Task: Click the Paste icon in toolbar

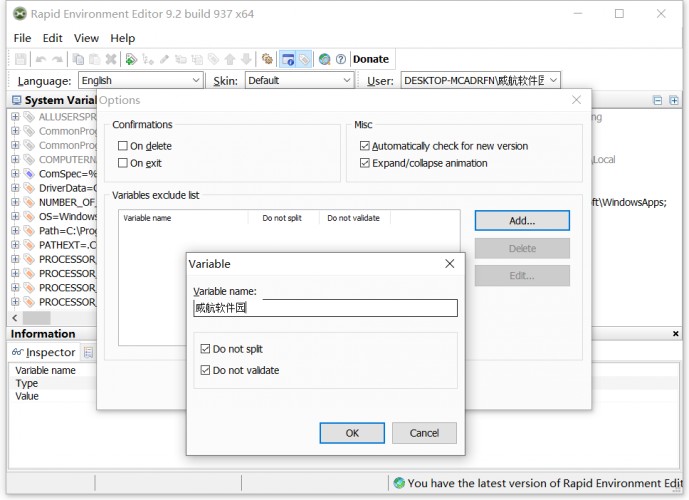Action: coord(94,59)
